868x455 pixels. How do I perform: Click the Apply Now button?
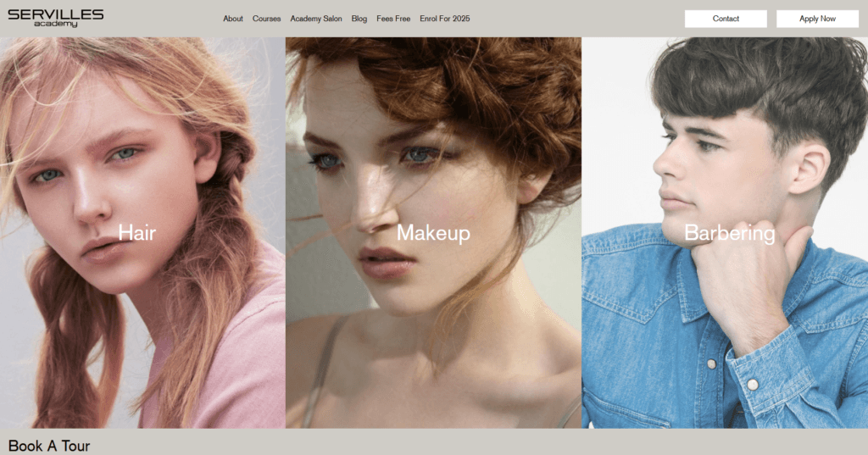click(x=818, y=19)
